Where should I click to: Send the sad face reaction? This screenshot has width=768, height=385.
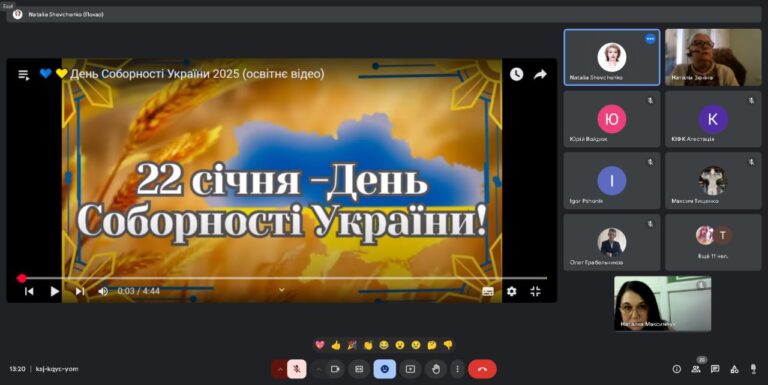(416, 345)
